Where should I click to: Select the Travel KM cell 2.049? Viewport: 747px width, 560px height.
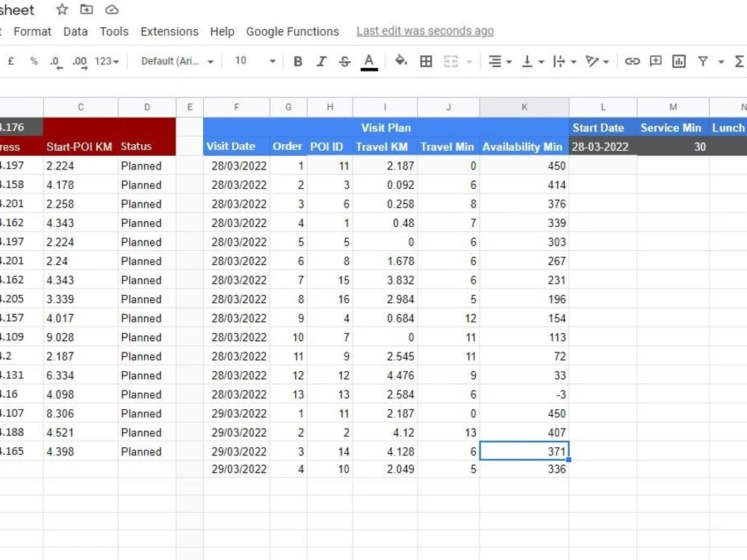(385, 469)
